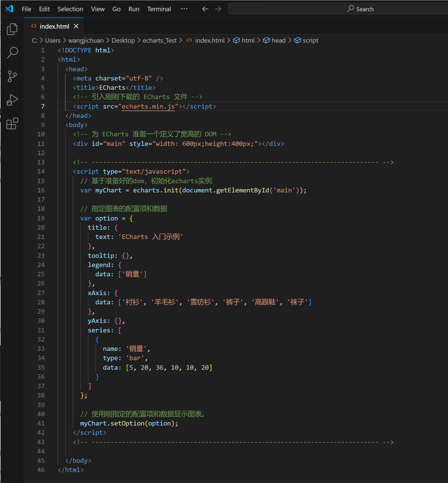The width and height of the screenshot is (448, 483).
Task: Open the File menu
Action: (26, 9)
